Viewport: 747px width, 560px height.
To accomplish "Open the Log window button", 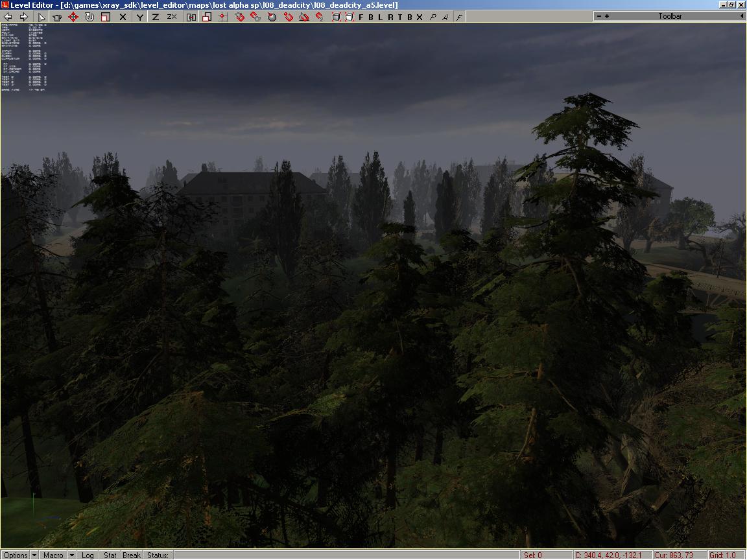I will [88, 555].
